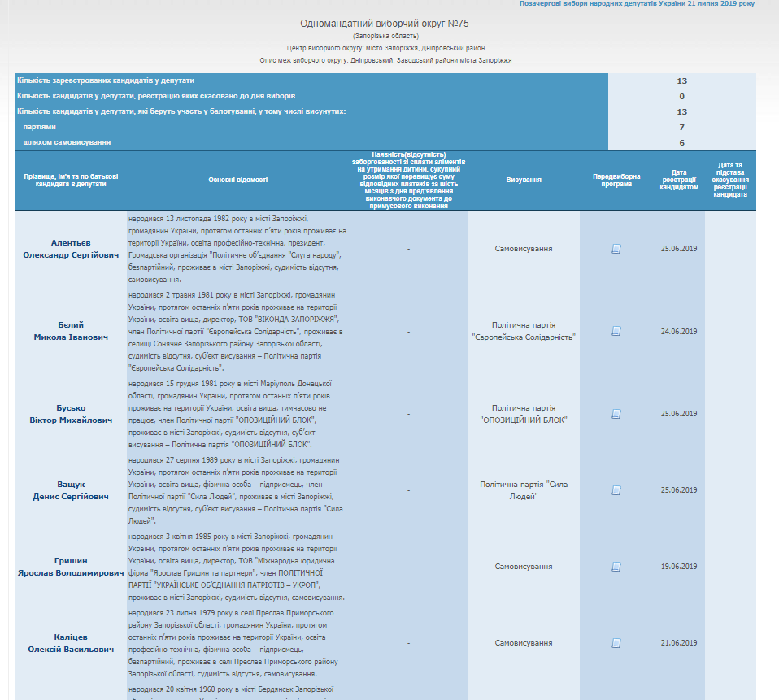The height and width of the screenshot is (700, 779).
Task: Open Белий Микола's election program icon
Action: (616, 331)
